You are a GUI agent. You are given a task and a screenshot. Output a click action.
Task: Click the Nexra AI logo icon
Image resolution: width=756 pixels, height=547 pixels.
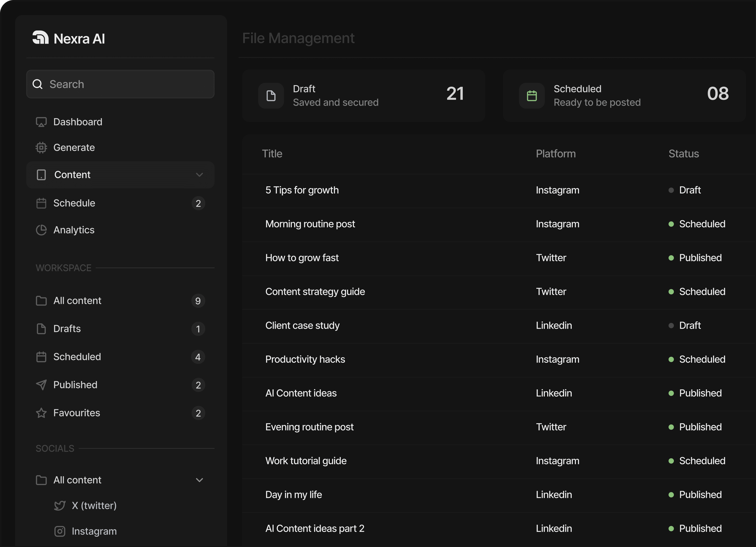coord(40,37)
